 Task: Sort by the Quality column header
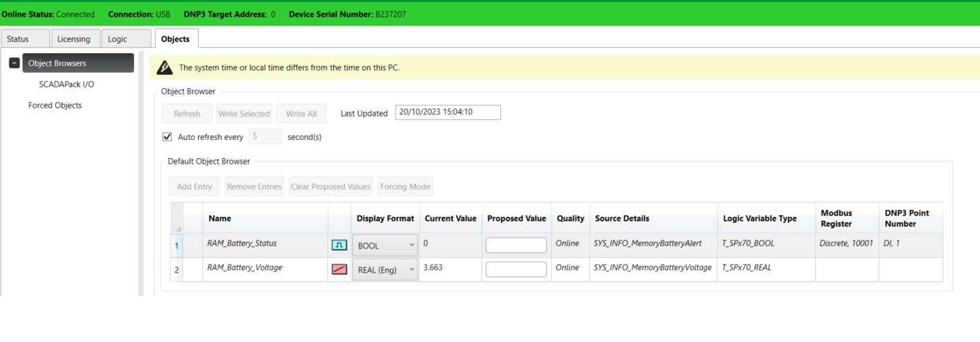[570, 218]
